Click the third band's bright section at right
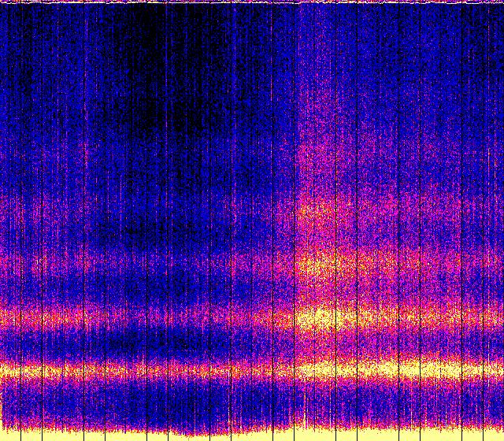Screen dimensions: 504x441 [x=331, y=264]
